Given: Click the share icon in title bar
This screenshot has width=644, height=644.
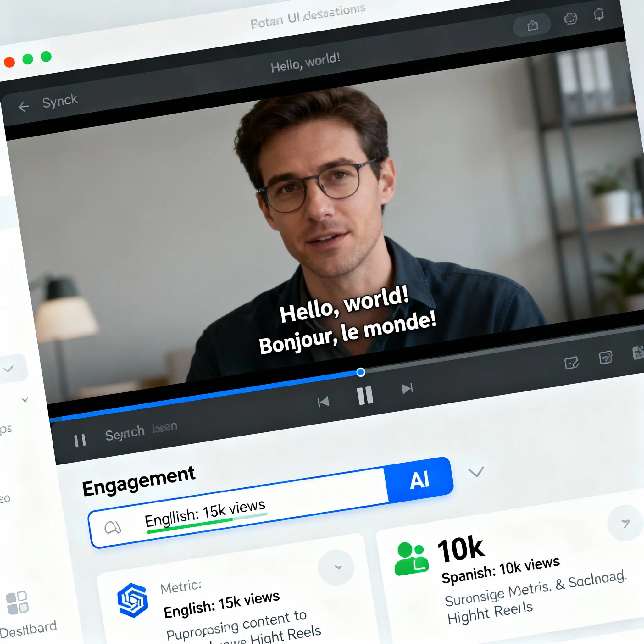Looking at the screenshot, I should point(532,25).
